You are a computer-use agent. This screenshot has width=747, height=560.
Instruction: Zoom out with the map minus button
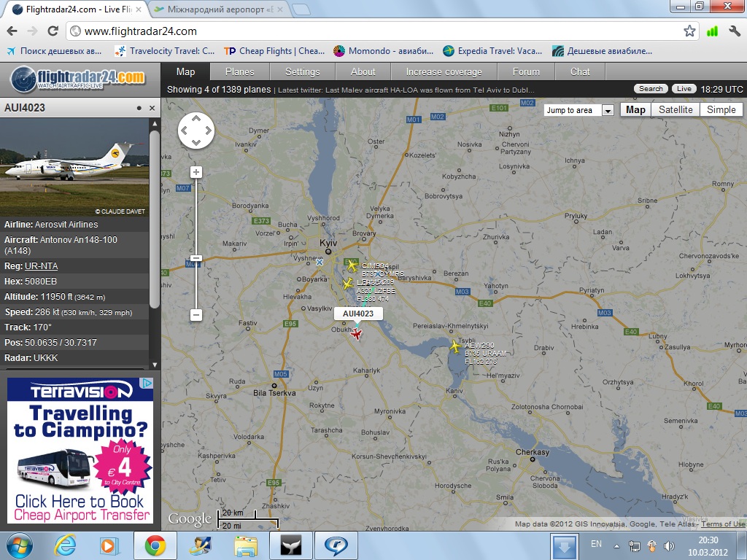coord(196,315)
